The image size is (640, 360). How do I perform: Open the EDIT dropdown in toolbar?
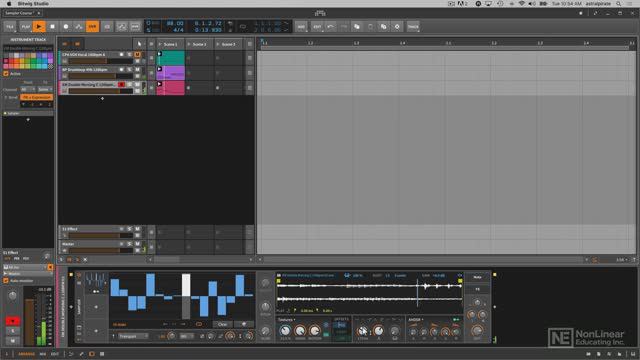point(317,27)
